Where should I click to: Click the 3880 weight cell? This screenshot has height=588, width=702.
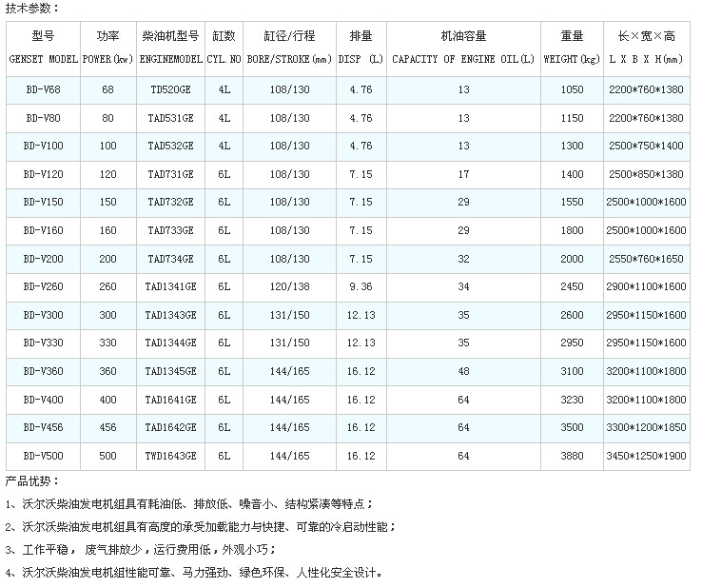pos(572,457)
